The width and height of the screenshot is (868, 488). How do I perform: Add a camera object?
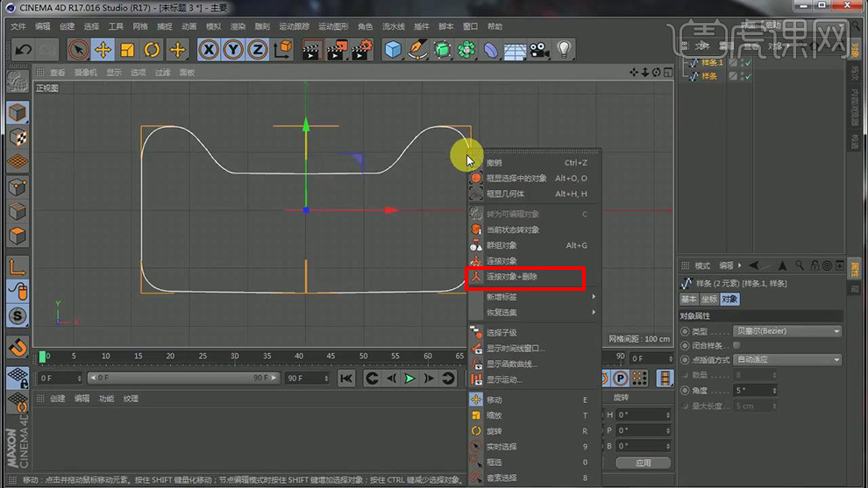(539, 50)
